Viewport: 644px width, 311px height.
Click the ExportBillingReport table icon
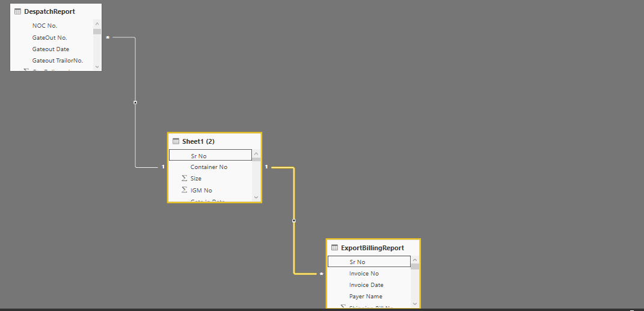[x=334, y=248]
